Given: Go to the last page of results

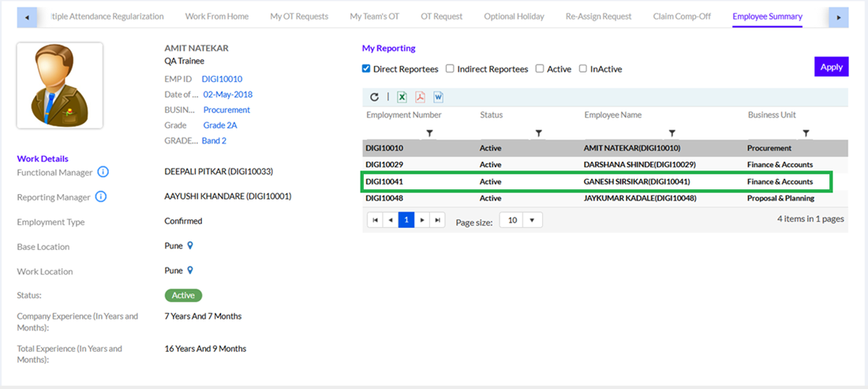Looking at the screenshot, I should click(x=438, y=220).
